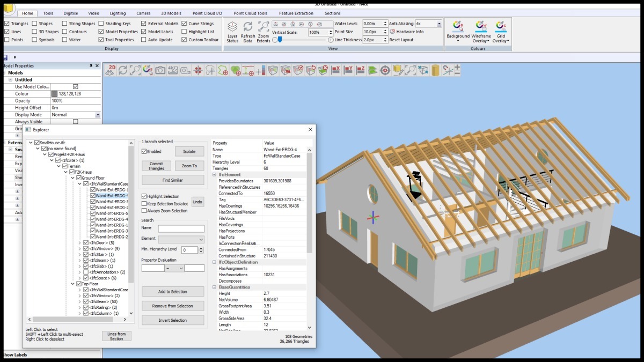Click the Hardware Info icon
This screenshot has height=362, width=644.
point(392,32)
